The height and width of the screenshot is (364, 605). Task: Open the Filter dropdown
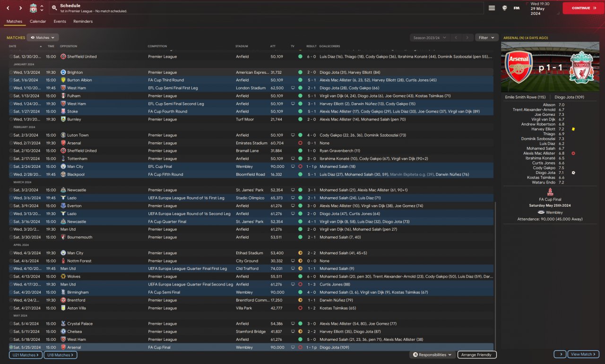click(x=486, y=37)
